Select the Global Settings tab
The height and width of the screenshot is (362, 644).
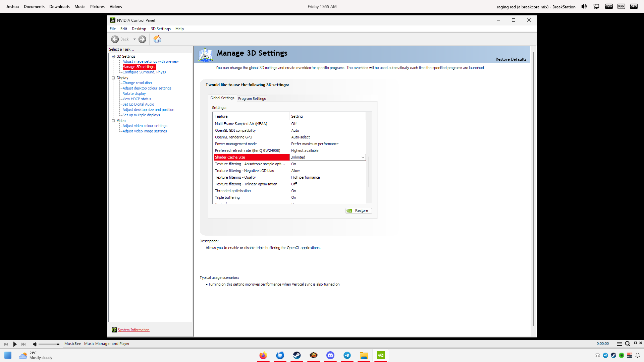point(222,98)
